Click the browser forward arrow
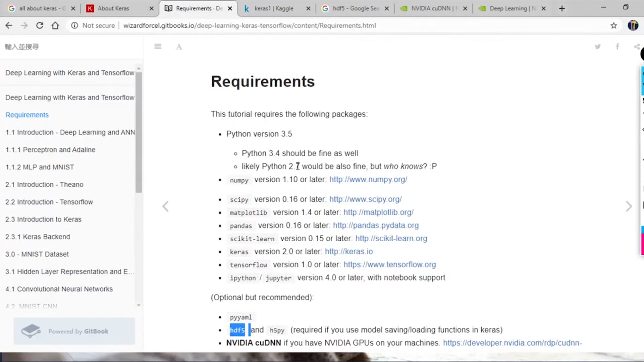Screen dimensions: 644x362 pyautogui.click(x=24, y=25)
